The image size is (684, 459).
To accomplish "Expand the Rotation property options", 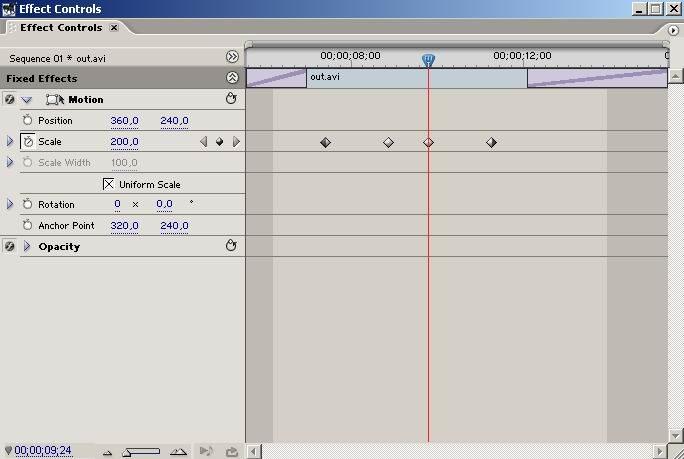I will pos(10,204).
